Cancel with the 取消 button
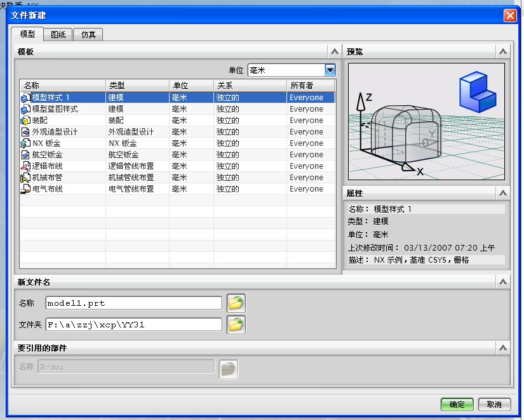 point(494,405)
